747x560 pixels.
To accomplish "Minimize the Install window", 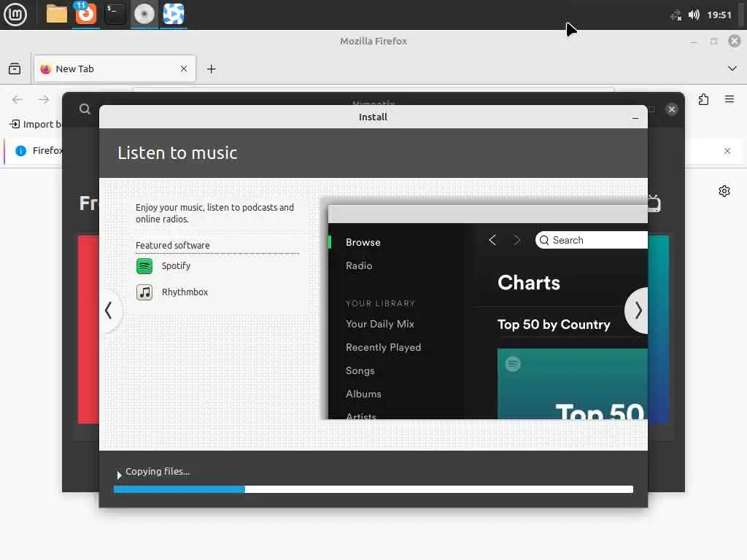I will tap(635, 117).
